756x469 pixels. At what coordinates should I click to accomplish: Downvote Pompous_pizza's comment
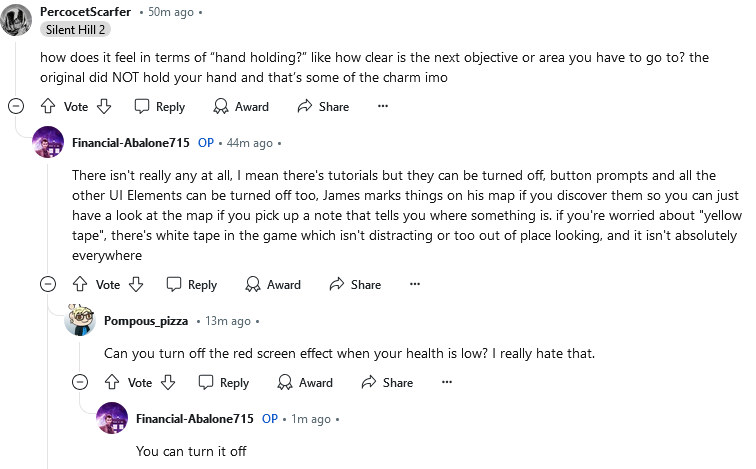pos(168,382)
